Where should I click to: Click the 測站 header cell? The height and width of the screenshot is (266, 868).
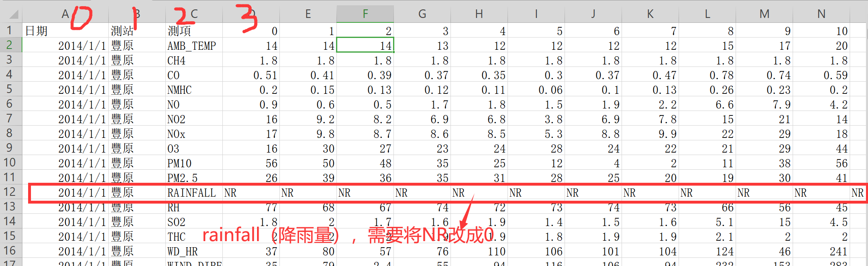coord(137,31)
